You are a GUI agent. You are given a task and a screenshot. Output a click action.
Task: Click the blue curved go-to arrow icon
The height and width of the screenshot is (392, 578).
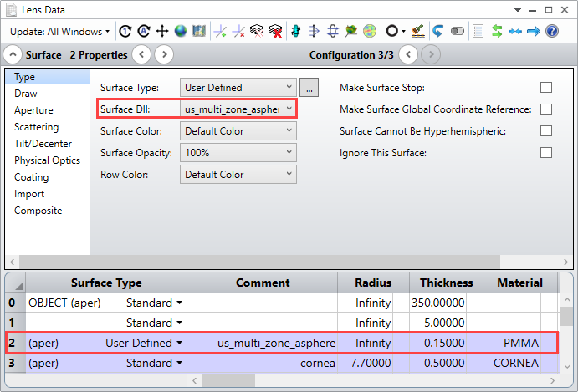(x=438, y=31)
